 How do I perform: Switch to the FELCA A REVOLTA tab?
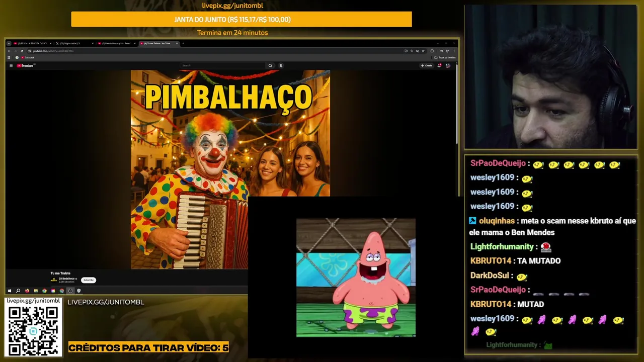[32, 43]
